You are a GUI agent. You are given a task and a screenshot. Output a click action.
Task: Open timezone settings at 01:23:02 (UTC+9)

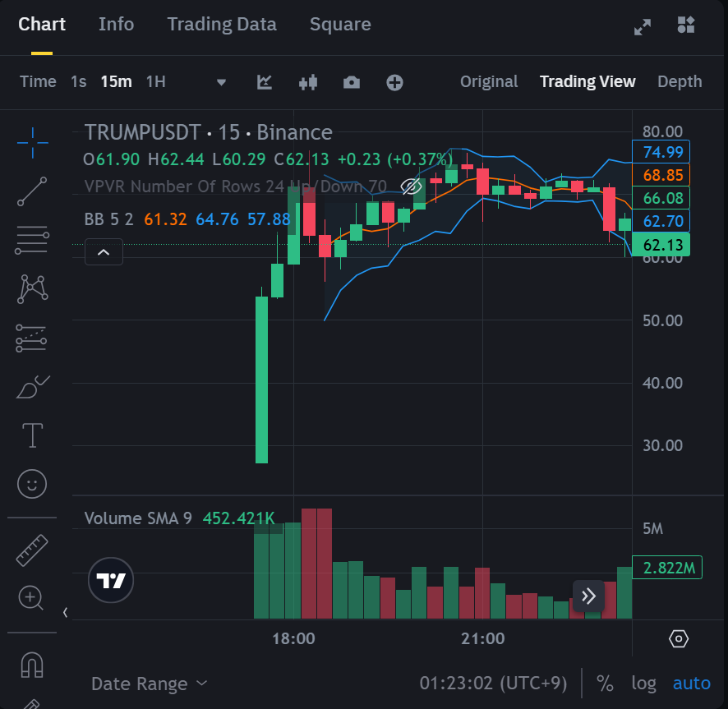(493, 684)
